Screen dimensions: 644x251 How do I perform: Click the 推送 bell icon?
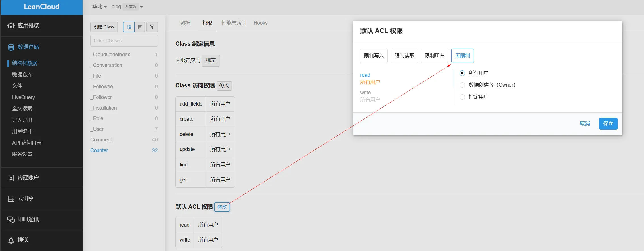click(11, 240)
